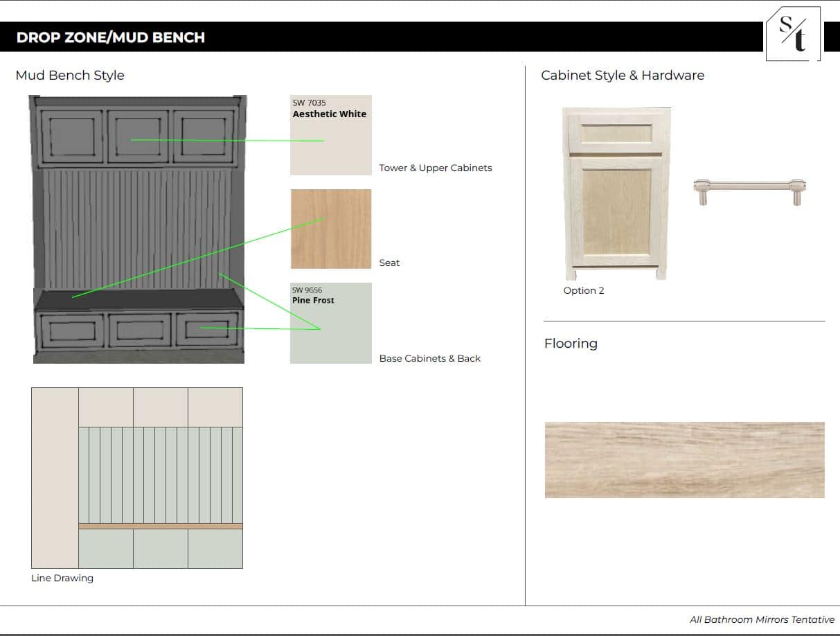Click the Base Cabinets & Back label
Viewport: 840px width, 636px height.
tap(429, 359)
